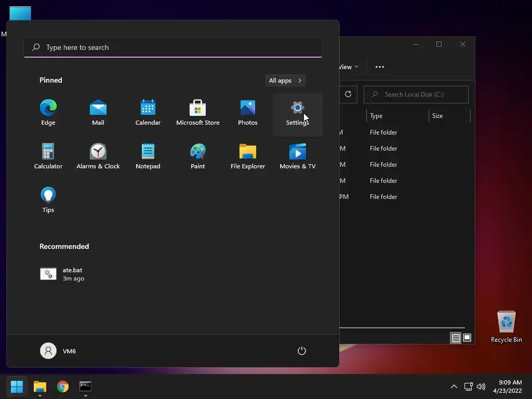Viewport: 532px width, 399px height.
Task: Show All apps list
Action: tap(285, 81)
